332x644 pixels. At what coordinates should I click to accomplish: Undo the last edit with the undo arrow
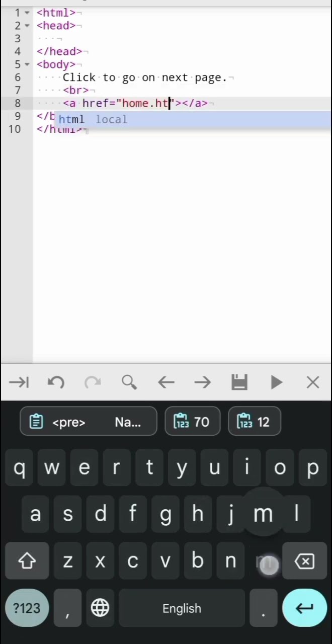tap(56, 383)
